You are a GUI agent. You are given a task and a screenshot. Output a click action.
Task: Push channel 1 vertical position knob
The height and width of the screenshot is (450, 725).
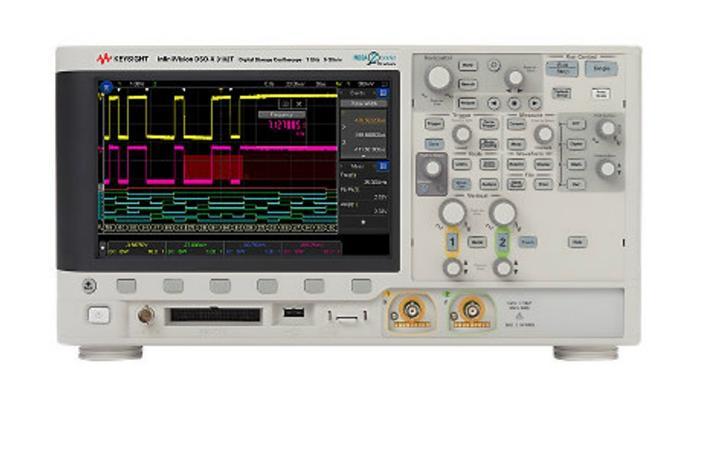pos(452,268)
